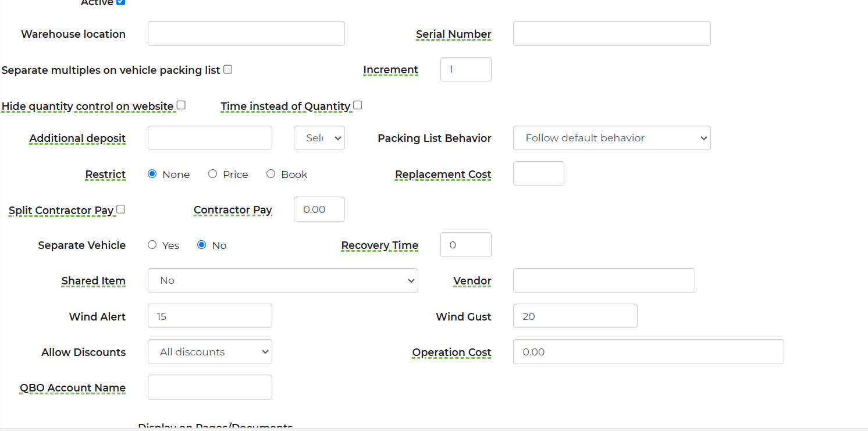Open the Allow Discounts dropdown
Viewport: 868px width, 431px height.
tap(209, 352)
